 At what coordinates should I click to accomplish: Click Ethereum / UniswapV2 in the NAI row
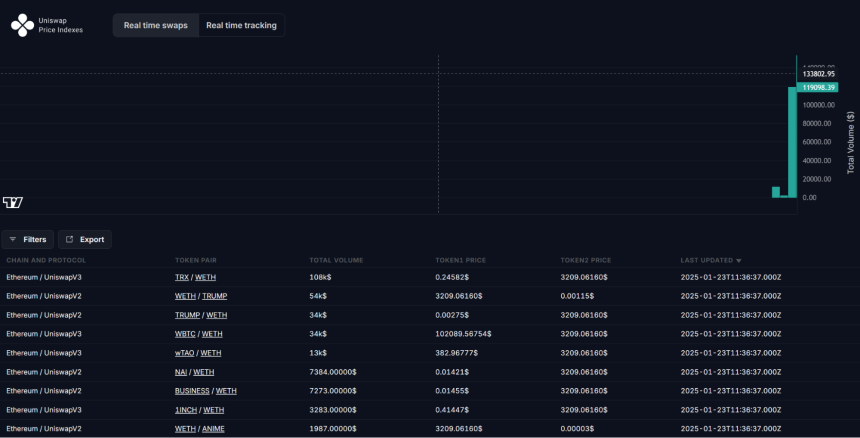tap(44, 372)
